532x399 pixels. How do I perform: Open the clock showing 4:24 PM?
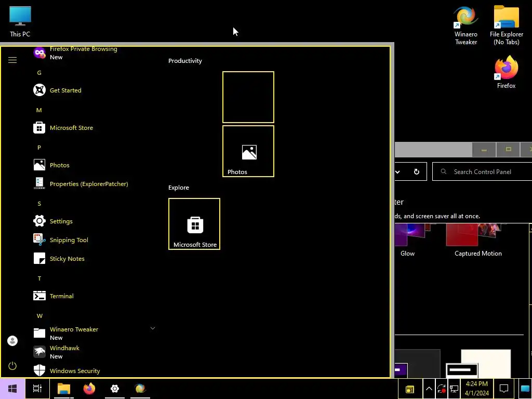(x=477, y=389)
